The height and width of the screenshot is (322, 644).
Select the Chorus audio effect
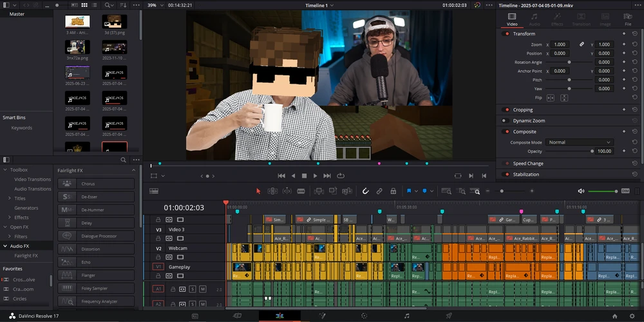pyautogui.click(x=96, y=184)
